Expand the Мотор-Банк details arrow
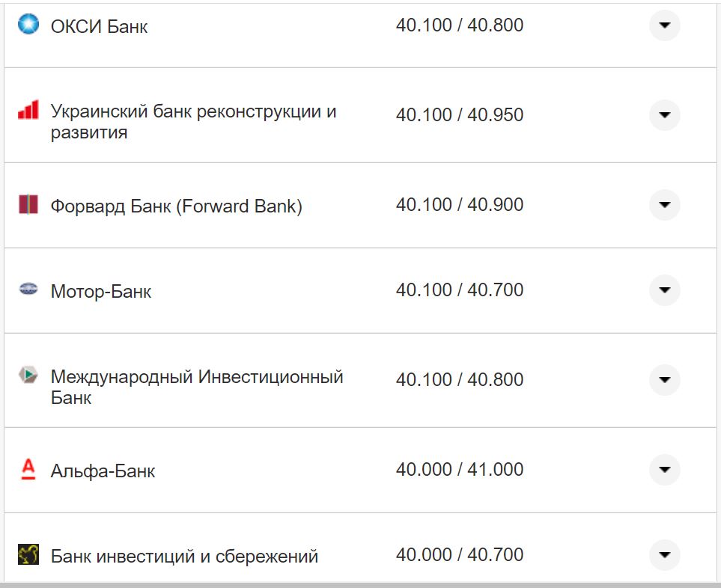The height and width of the screenshot is (588, 721). coord(664,291)
